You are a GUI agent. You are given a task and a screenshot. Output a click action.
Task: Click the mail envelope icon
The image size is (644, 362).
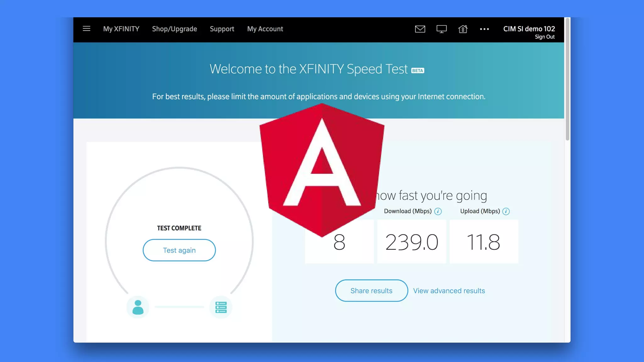[x=420, y=29]
